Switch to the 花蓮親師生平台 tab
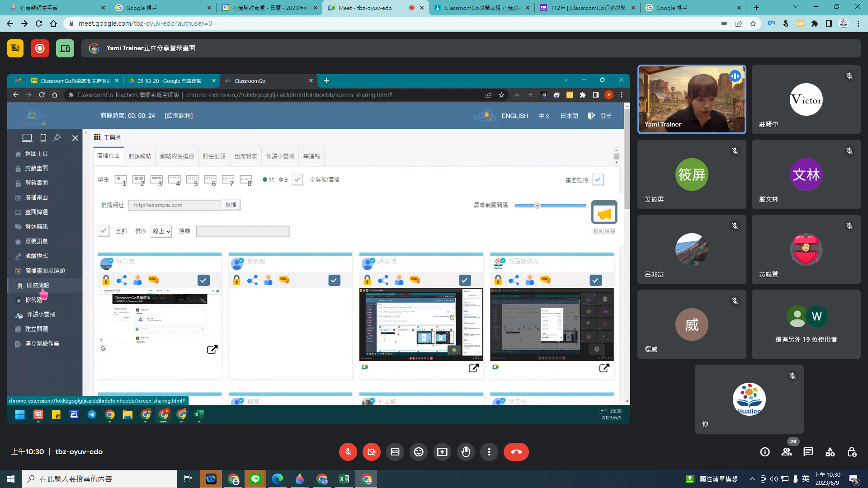This screenshot has height=488, width=868. coord(54,8)
